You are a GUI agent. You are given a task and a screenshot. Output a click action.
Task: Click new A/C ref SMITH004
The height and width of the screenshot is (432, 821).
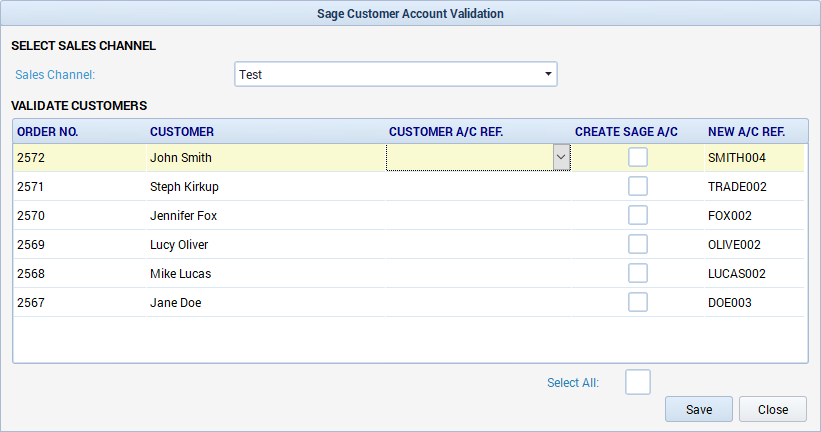pyautogui.click(x=737, y=158)
